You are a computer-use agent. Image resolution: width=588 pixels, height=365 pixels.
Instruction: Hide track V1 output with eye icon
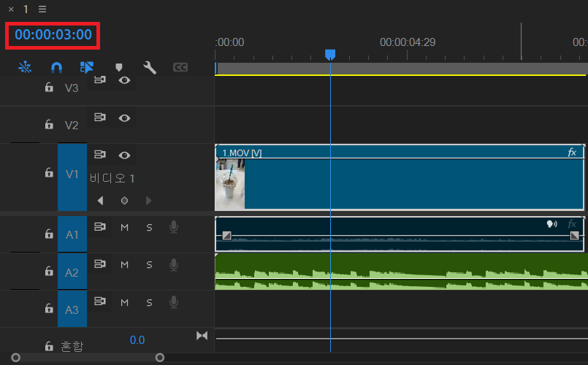click(x=124, y=155)
